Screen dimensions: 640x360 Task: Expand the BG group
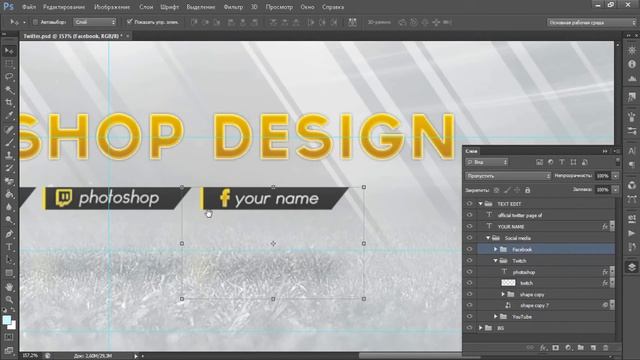coord(481,328)
